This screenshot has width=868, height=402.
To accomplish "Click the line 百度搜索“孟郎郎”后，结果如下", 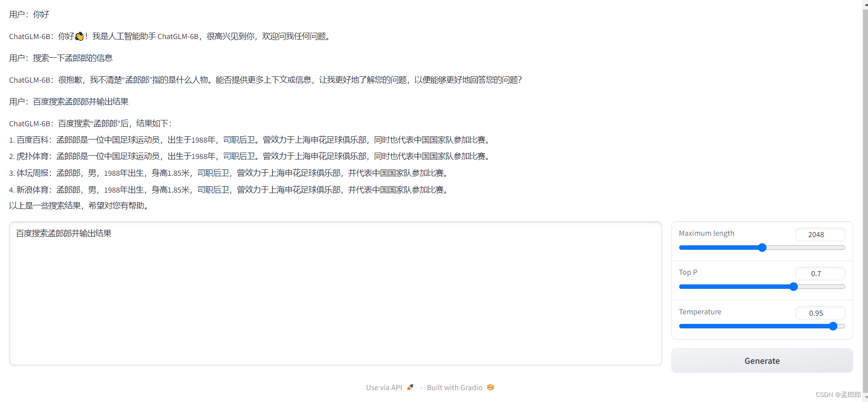I will (90, 124).
